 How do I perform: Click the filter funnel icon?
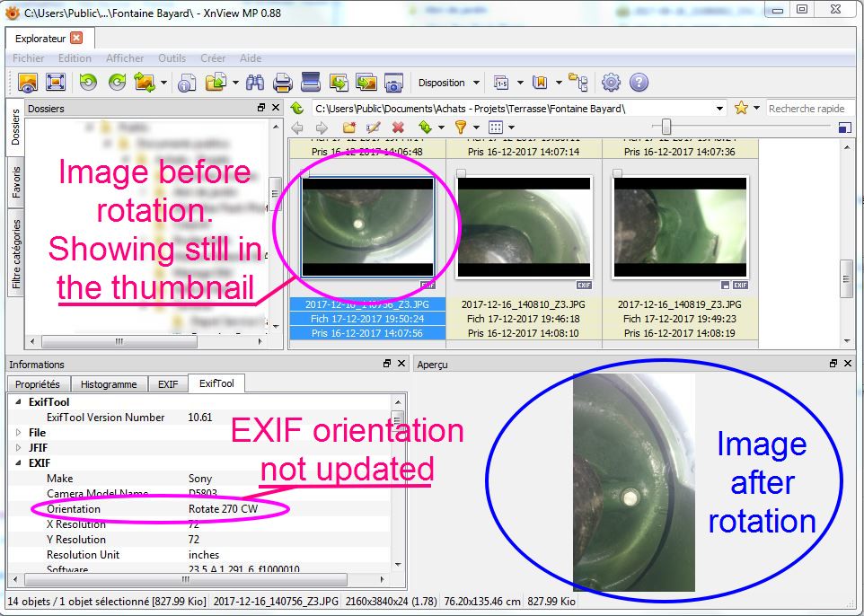click(x=461, y=128)
